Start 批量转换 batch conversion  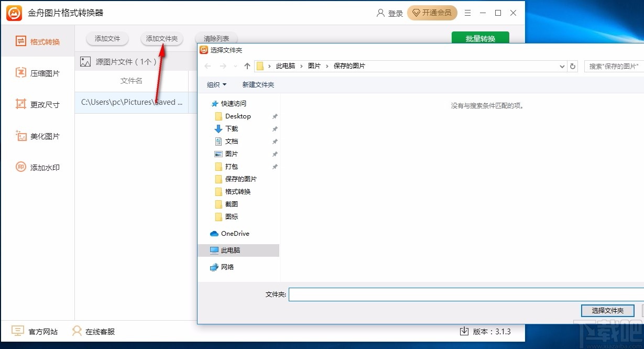(480, 39)
